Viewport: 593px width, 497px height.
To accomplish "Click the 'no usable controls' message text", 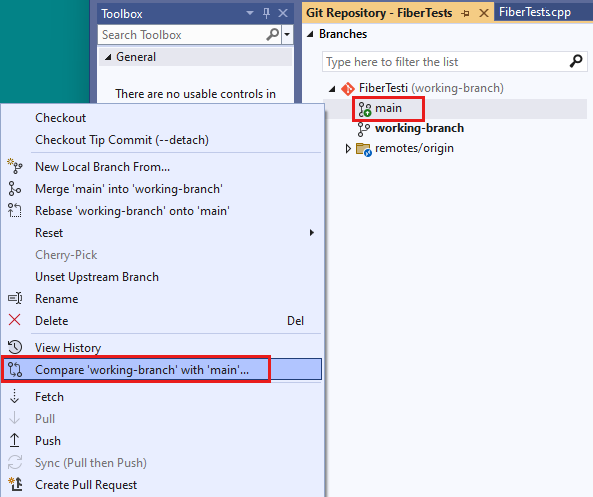I will click(196, 94).
